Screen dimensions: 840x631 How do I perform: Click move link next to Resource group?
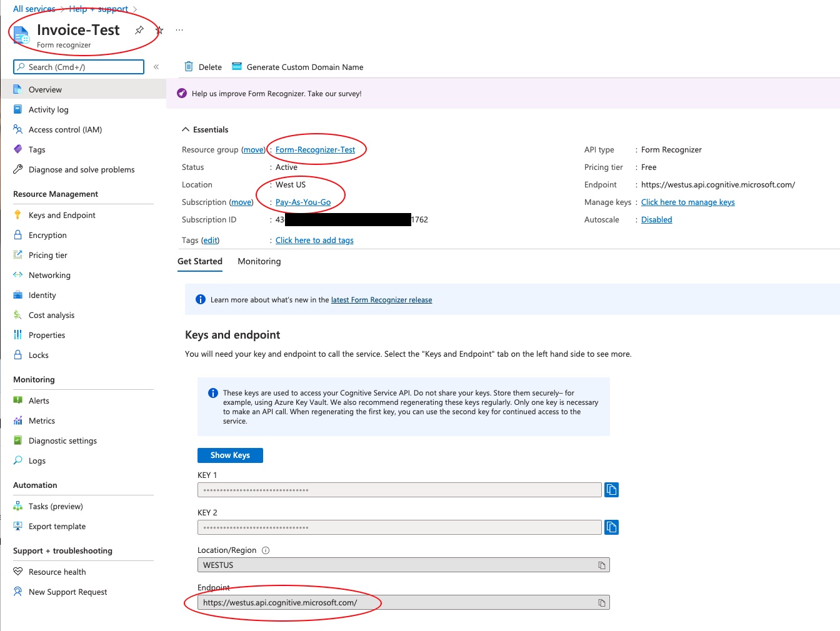coord(253,150)
